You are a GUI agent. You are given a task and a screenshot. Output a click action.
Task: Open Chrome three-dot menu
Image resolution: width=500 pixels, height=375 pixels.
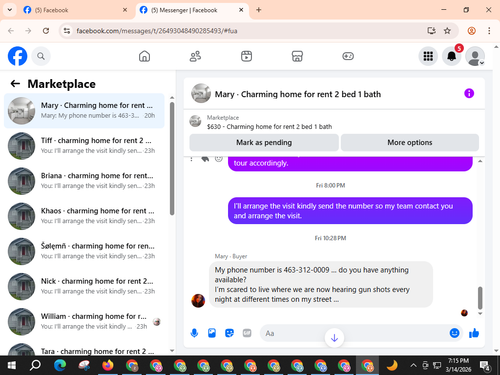point(489,31)
